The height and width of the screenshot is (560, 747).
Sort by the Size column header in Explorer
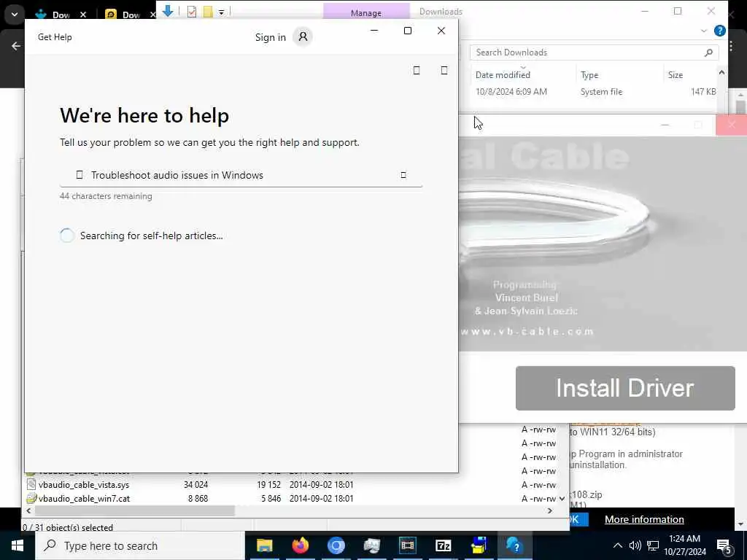tap(675, 75)
